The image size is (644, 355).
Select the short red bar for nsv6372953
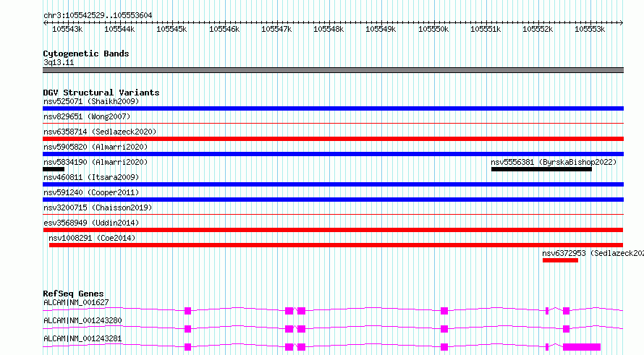[560, 260]
